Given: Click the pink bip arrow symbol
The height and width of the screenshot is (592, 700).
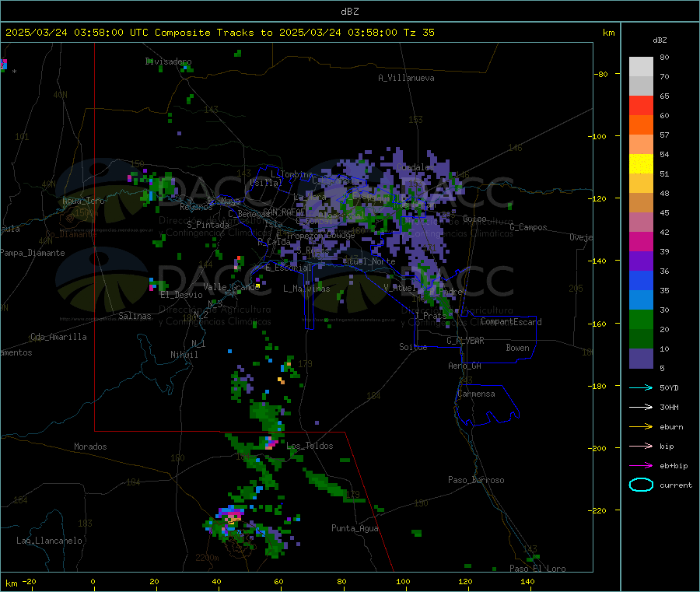Looking at the screenshot, I should [641, 446].
